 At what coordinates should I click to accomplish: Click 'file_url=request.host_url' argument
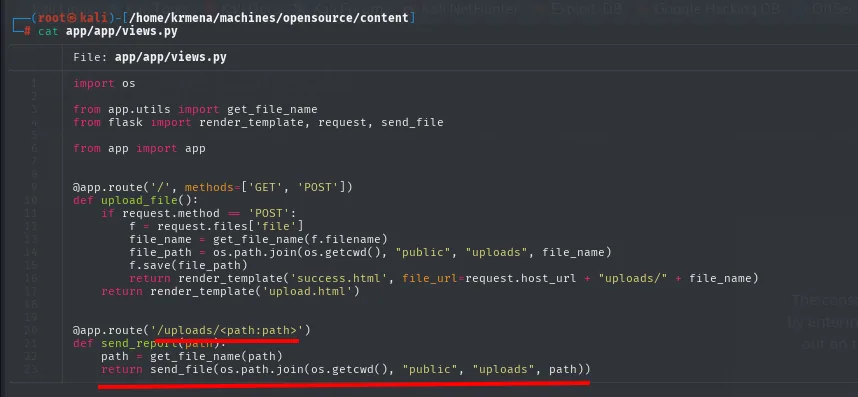tap(489, 278)
